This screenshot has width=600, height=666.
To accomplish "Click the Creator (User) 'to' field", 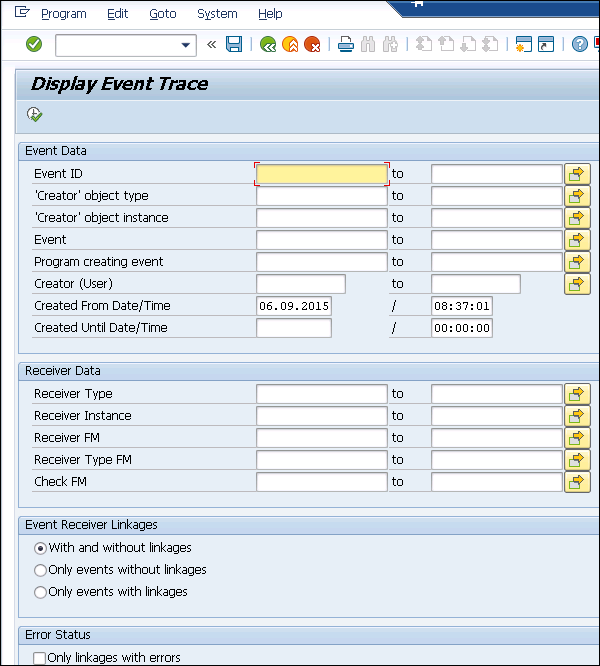I will 476,284.
